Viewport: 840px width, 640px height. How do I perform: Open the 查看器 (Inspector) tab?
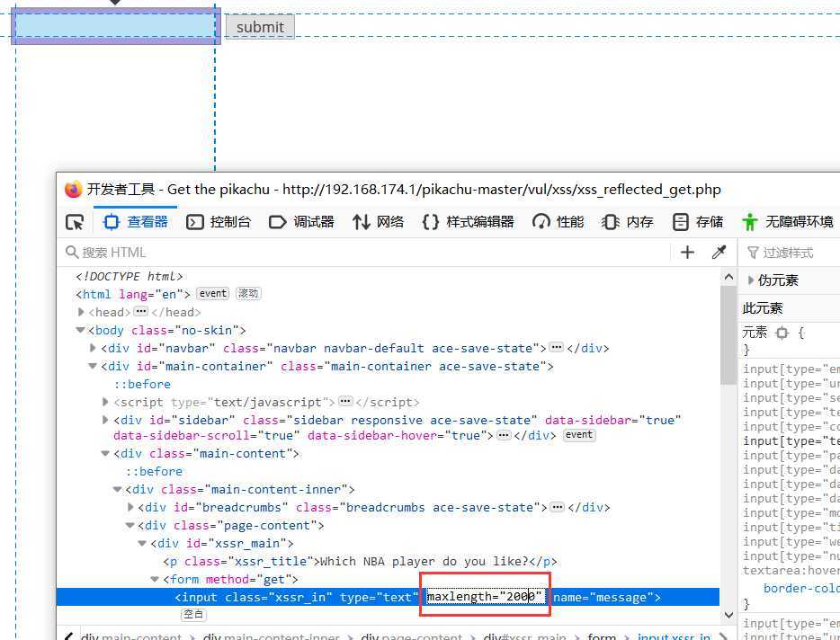click(136, 222)
